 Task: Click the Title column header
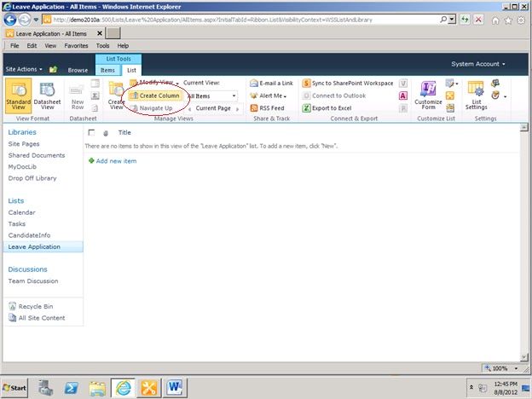click(124, 132)
